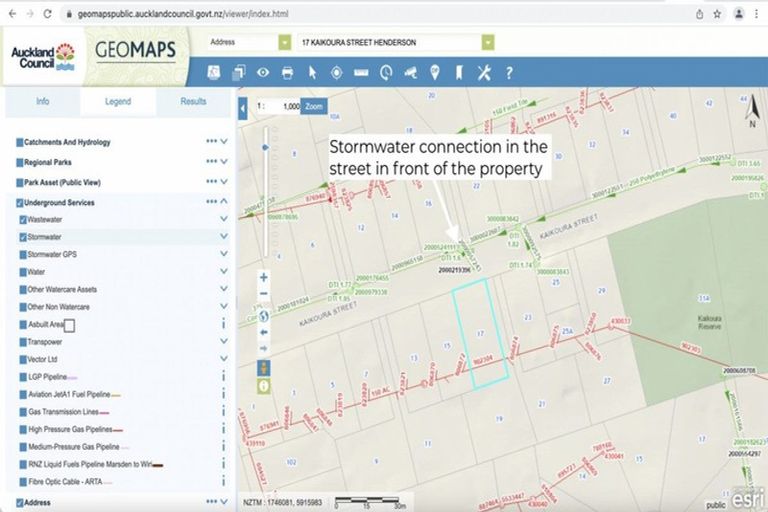Zoom in with the map plus button
The width and height of the screenshot is (768, 512).
pos(264,277)
